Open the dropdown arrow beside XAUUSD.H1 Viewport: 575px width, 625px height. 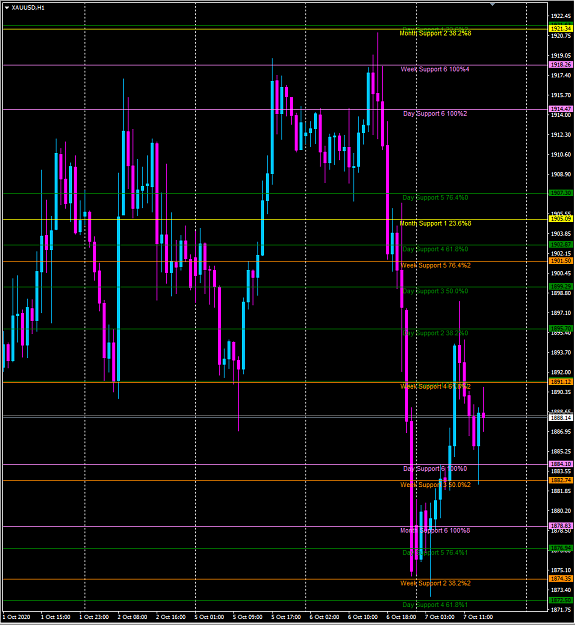click(7, 8)
